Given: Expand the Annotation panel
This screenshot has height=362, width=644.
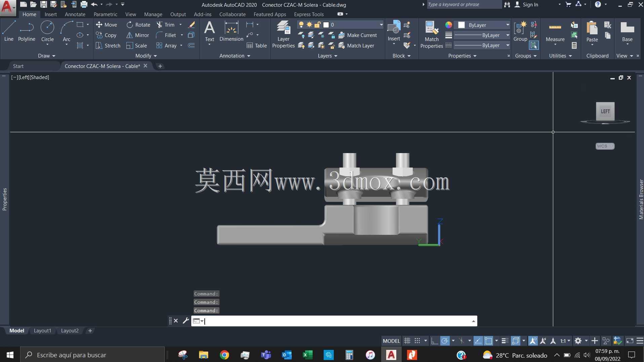Looking at the screenshot, I should (235, 56).
